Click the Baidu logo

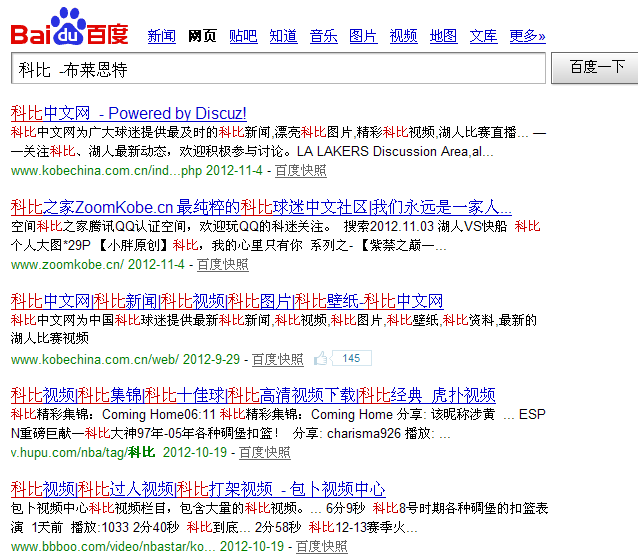point(70,28)
